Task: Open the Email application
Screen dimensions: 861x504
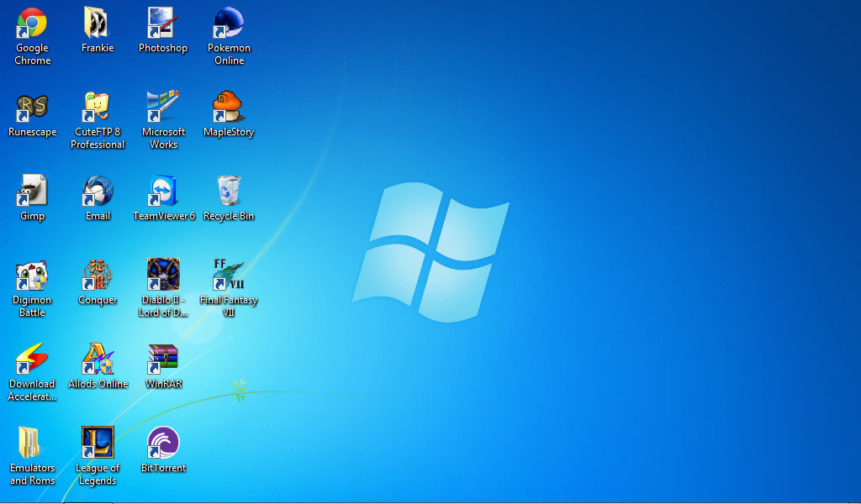Action: (98, 192)
